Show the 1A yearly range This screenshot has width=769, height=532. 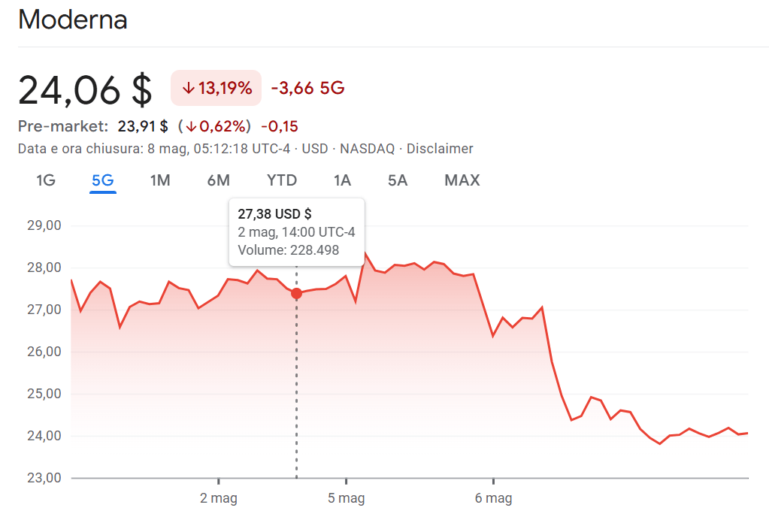(342, 180)
